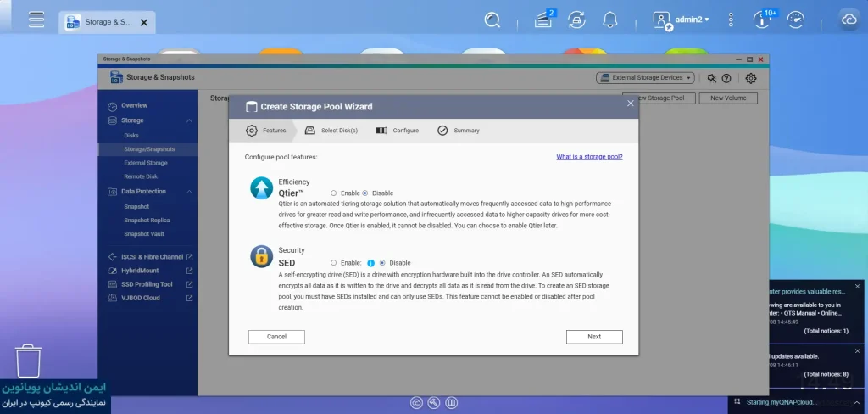
Task: Open the admin2 user menu
Action: [x=681, y=20]
